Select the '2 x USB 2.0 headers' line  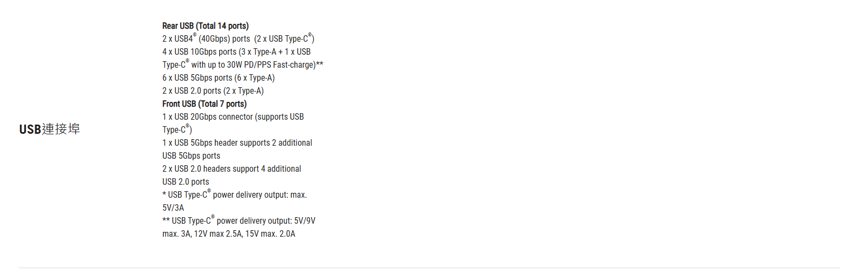tap(232, 169)
